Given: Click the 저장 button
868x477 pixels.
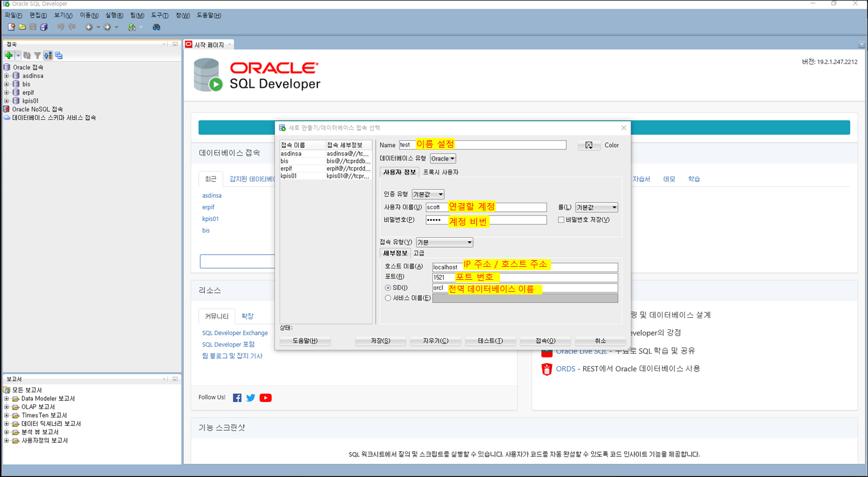Looking at the screenshot, I should coord(380,341).
